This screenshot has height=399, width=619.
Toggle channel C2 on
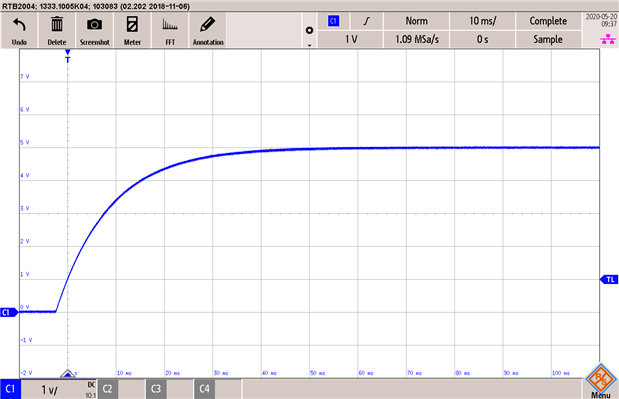(107, 389)
